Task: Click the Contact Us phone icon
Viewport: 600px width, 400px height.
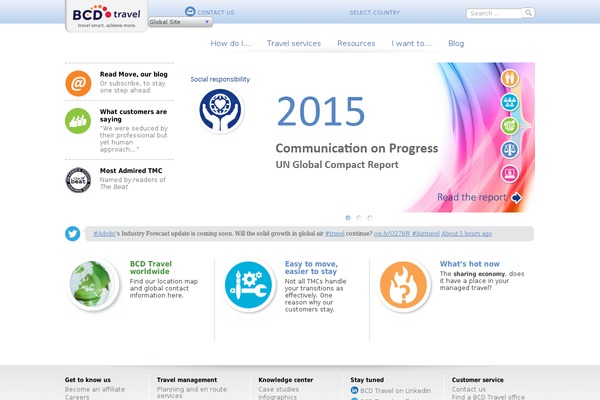Action: (x=190, y=11)
